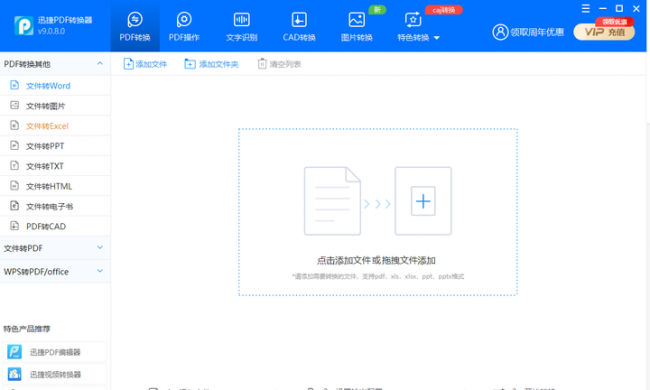Click the 清空列表 trash icon
The width and height of the screenshot is (650, 390).
[262, 63]
